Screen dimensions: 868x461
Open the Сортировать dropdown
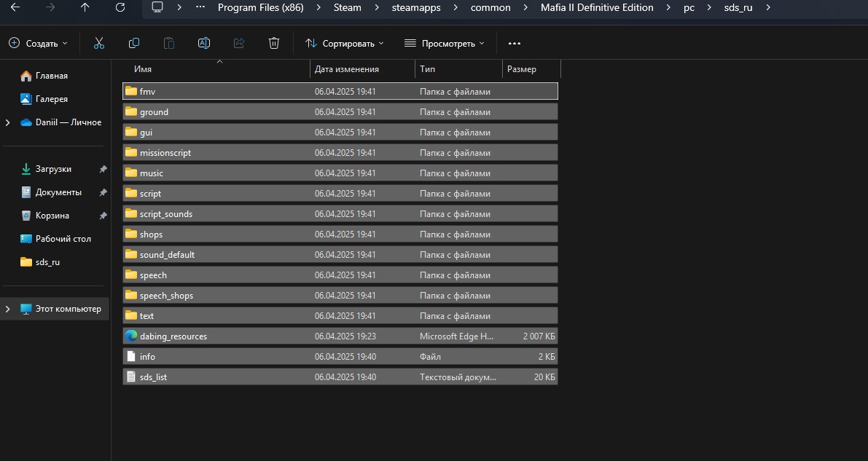point(344,43)
